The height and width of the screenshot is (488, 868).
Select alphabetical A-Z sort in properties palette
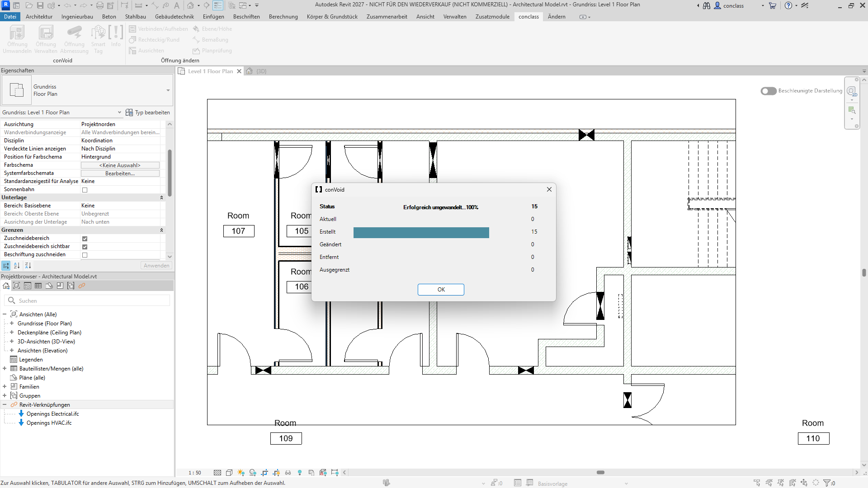point(17,266)
